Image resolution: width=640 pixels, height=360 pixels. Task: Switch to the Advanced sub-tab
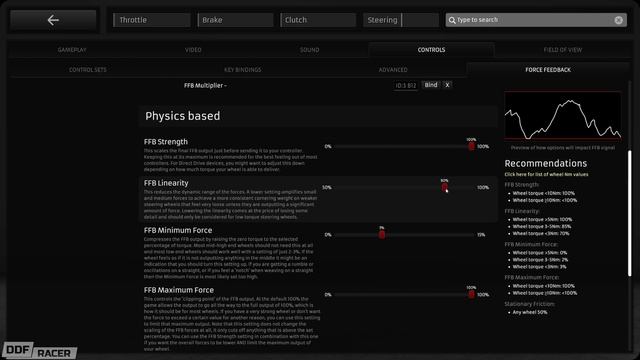click(x=393, y=70)
